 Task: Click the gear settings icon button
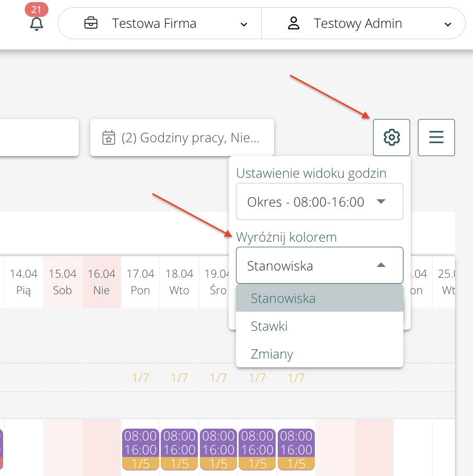coord(391,138)
